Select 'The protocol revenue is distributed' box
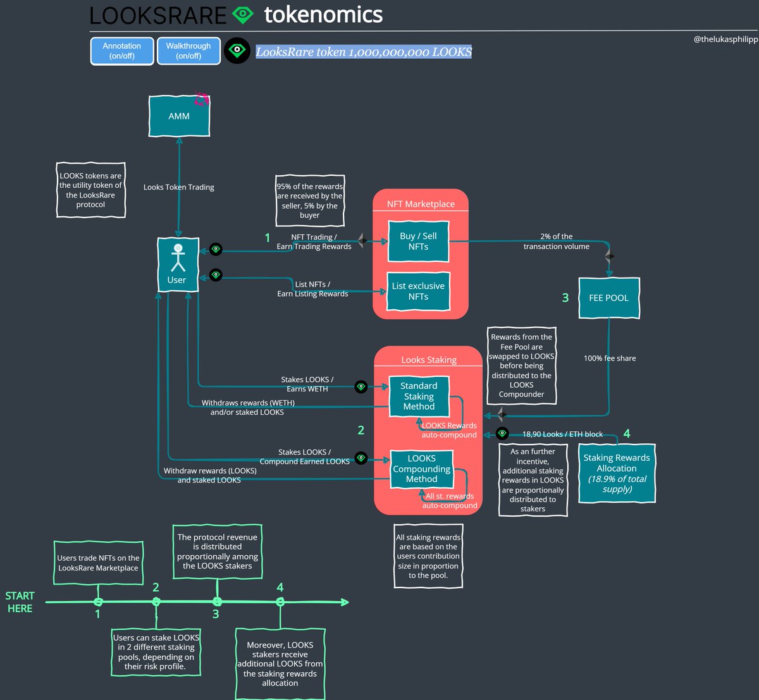 point(218,551)
